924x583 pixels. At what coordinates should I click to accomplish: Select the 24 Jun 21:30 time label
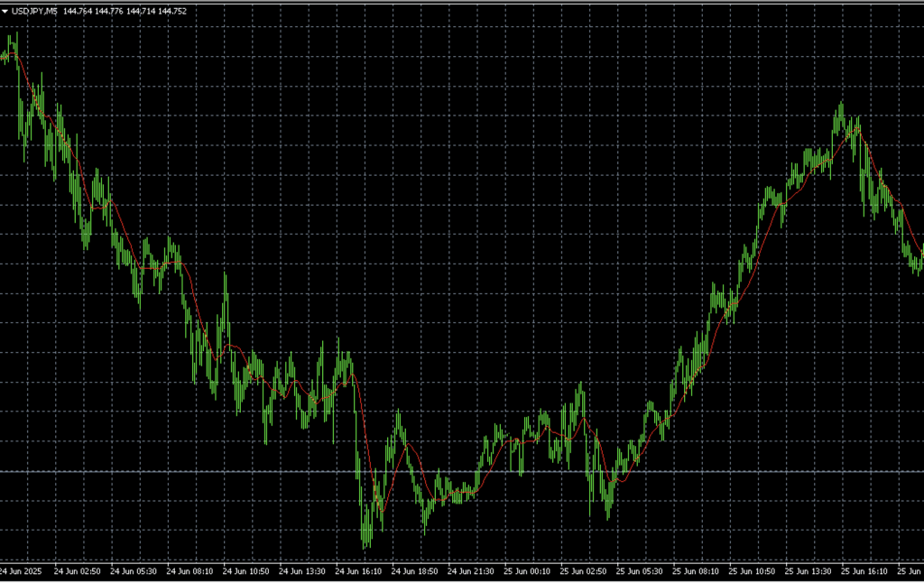[470, 571]
